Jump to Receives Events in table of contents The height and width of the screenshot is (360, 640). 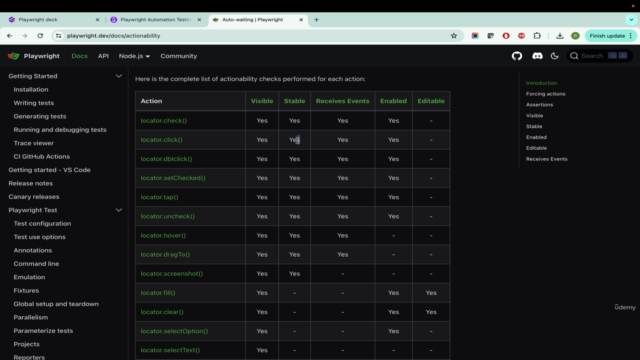click(547, 159)
